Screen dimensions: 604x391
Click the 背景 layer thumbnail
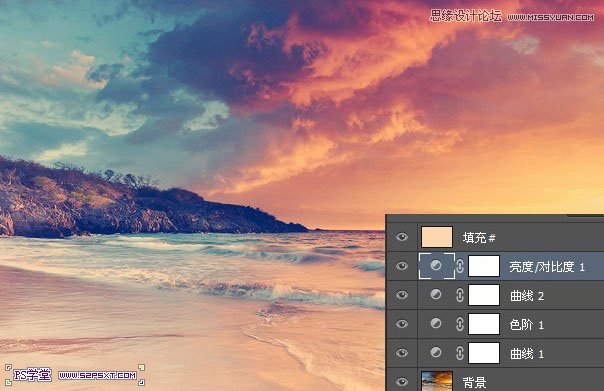pos(437,381)
